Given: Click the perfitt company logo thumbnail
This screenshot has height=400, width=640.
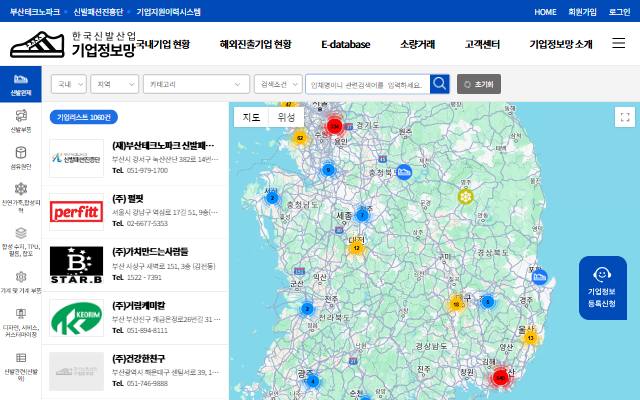Looking at the screenshot, I should coord(76,212).
